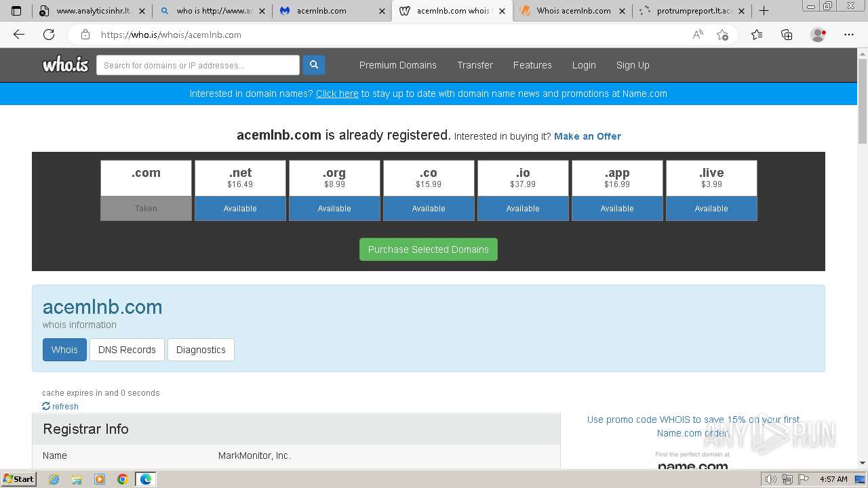Screen dimensions: 868x488
Task: Select the .co Available domain option
Action: click(429, 209)
